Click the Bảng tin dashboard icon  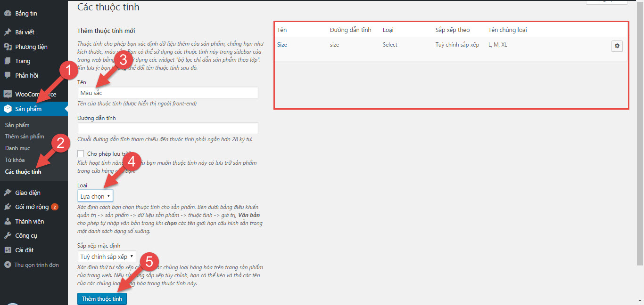click(x=8, y=14)
